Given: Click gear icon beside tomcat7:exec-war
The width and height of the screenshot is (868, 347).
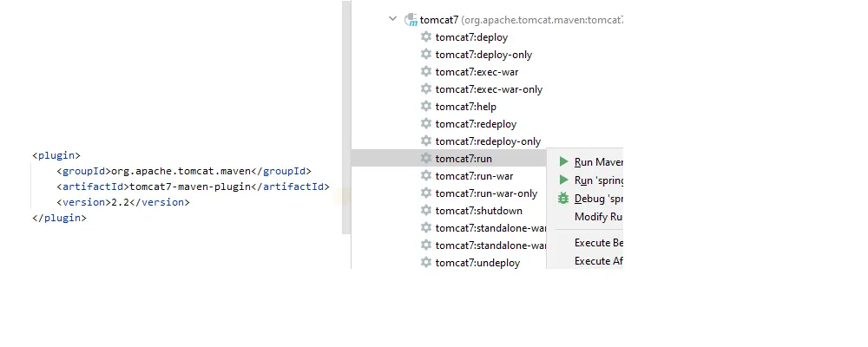Looking at the screenshot, I should (425, 71).
